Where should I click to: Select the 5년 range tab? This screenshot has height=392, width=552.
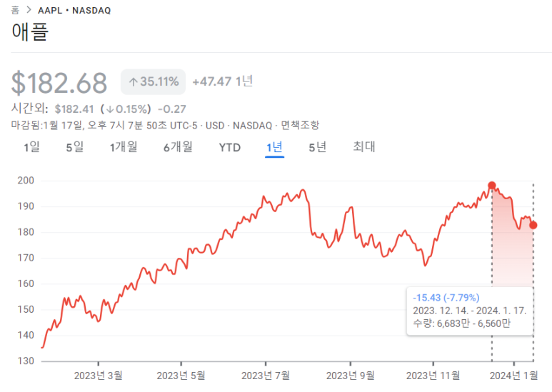pyautogui.click(x=318, y=147)
